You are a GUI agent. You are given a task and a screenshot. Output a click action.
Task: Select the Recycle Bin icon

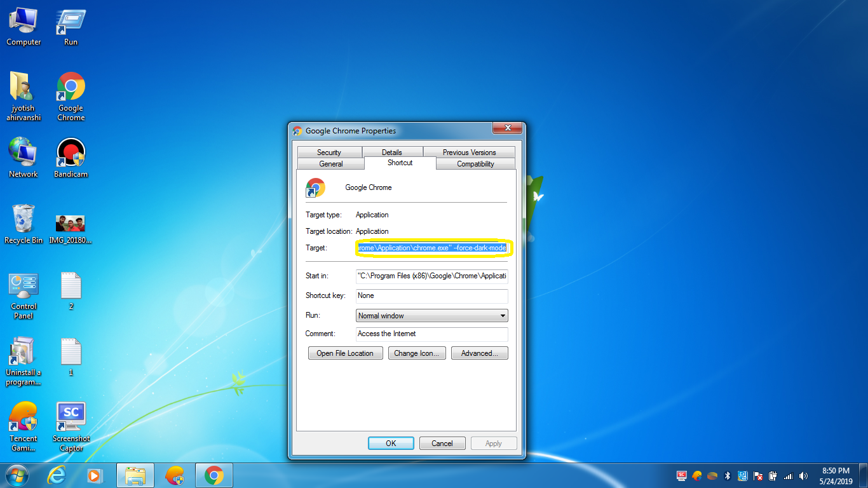pyautogui.click(x=23, y=224)
